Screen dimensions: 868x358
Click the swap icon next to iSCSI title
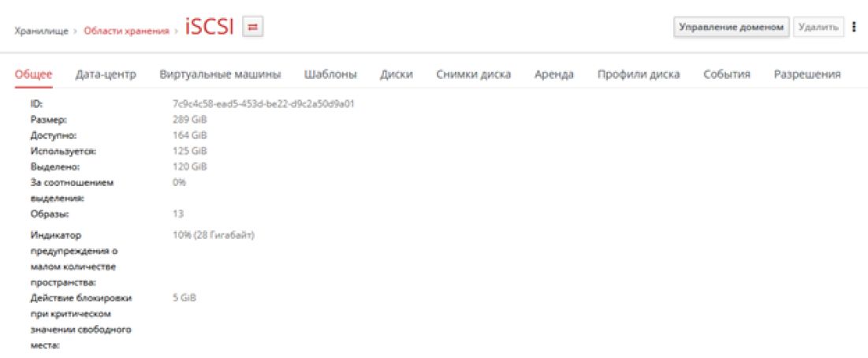point(253,28)
